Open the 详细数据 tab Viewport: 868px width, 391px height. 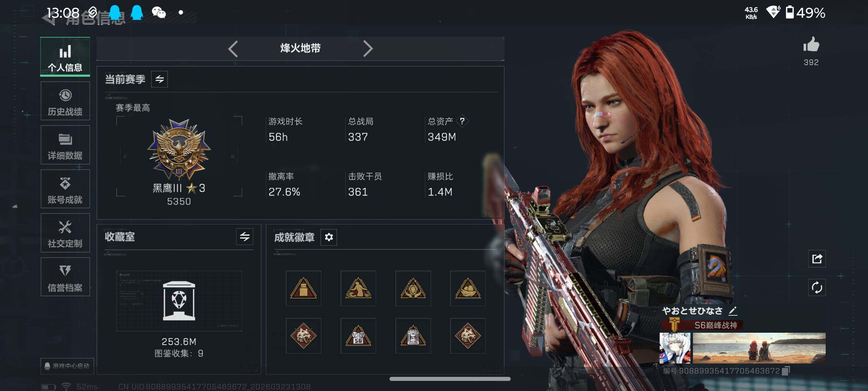click(65, 145)
